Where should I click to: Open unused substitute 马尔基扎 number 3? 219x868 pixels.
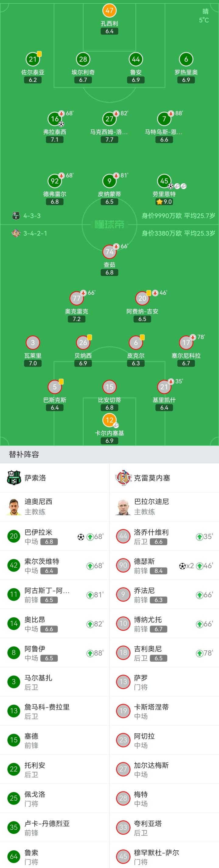click(x=55, y=682)
